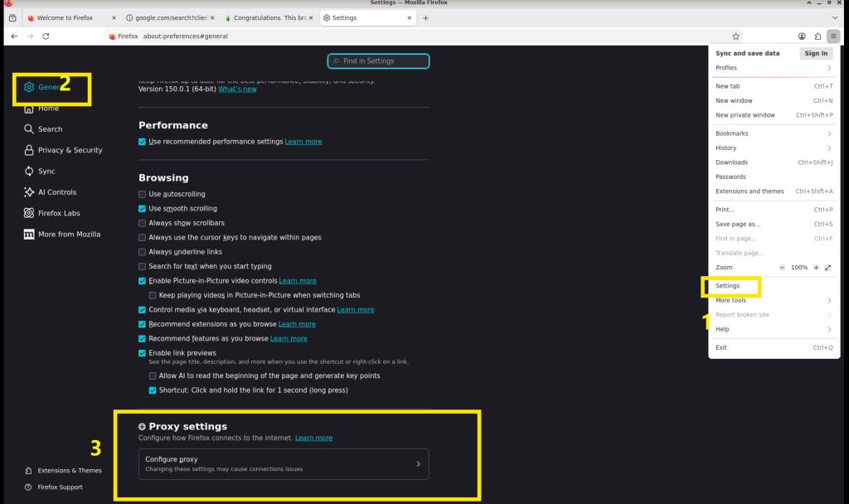Screen dimensions: 849x504
Task: Expand Bookmarks submenu
Action: coord(774,133)
